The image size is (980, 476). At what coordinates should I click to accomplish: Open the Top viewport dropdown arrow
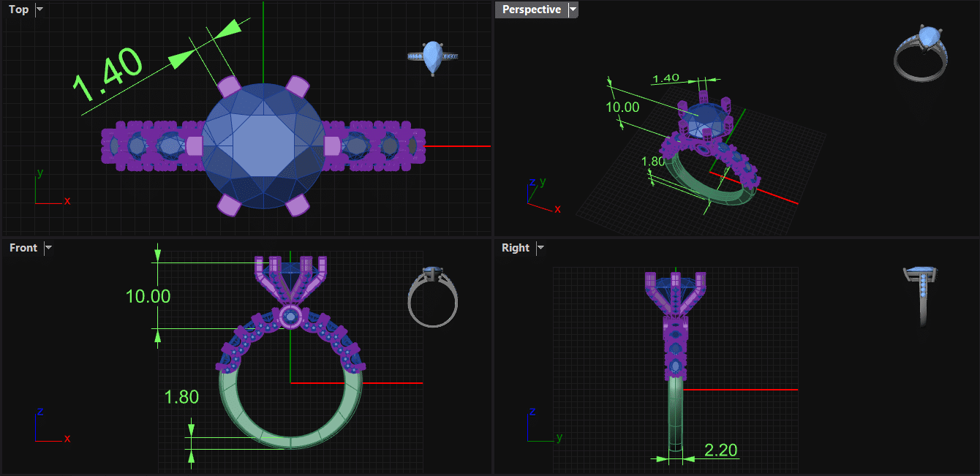tap(39, 10)
